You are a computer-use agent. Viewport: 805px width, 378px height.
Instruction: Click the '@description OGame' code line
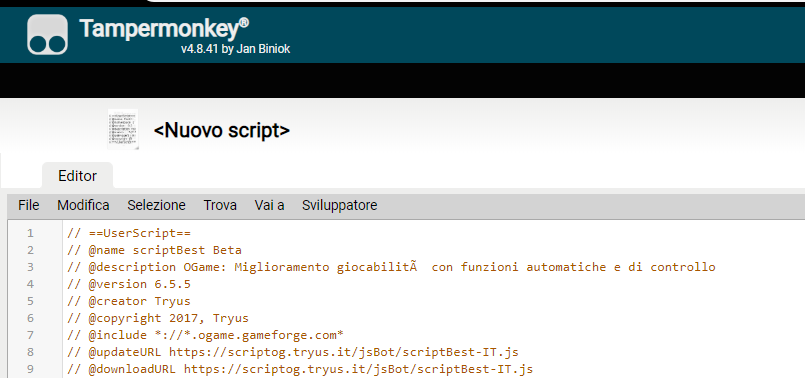391,267
